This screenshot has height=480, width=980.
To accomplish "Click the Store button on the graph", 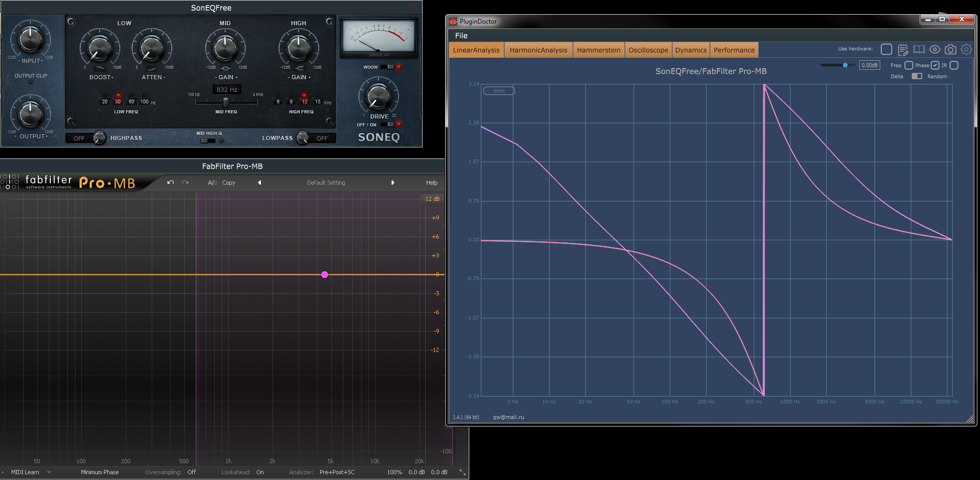I will point(499,91).
